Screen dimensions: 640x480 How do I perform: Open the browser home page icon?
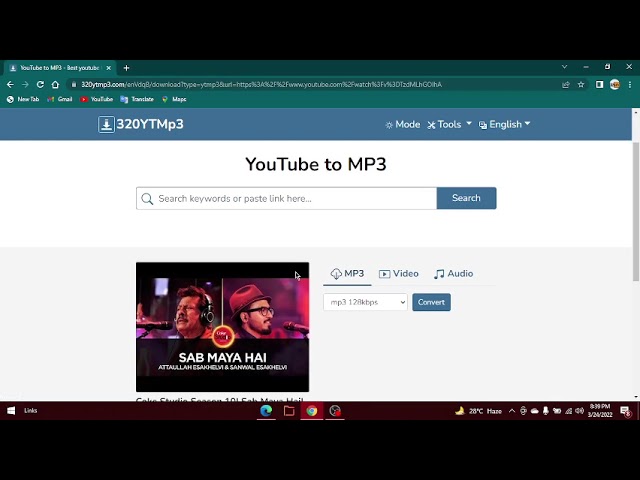(55, 84)
